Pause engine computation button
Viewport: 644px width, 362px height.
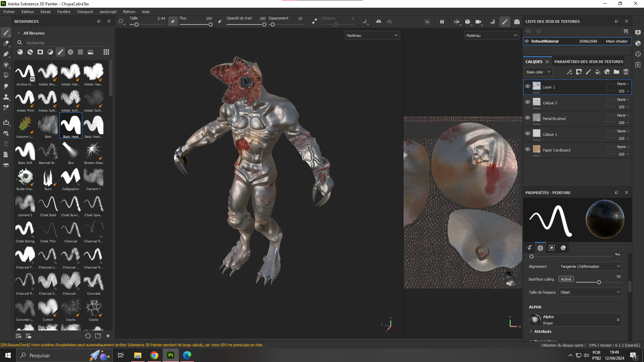tap(442, 22)
